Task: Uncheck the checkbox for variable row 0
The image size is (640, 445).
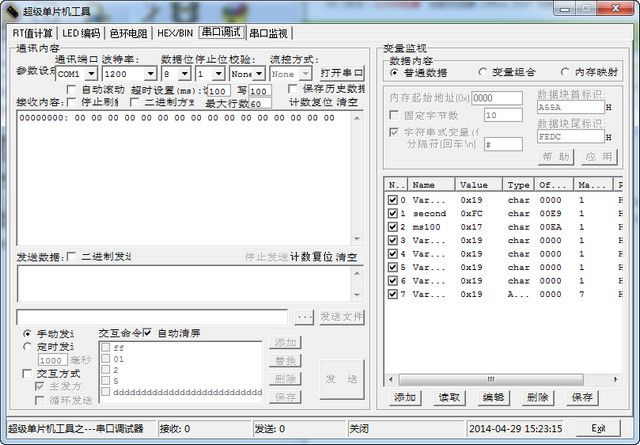Action: (393, 200)
